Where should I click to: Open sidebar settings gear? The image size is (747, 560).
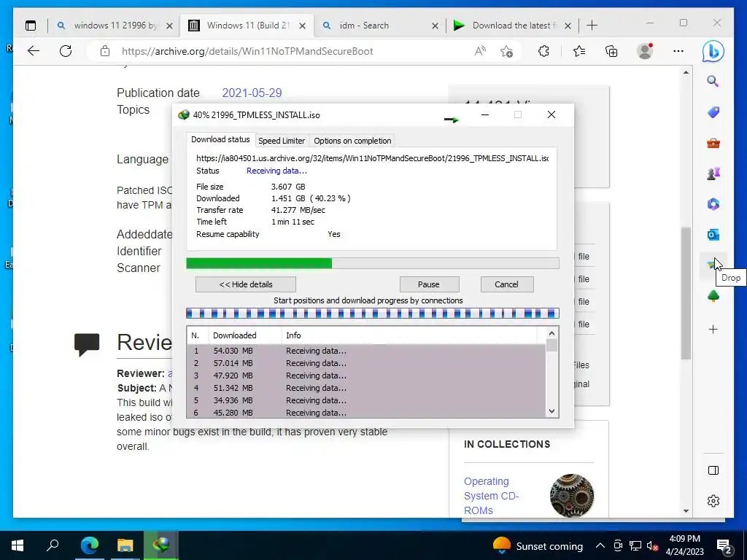(713, 501)
